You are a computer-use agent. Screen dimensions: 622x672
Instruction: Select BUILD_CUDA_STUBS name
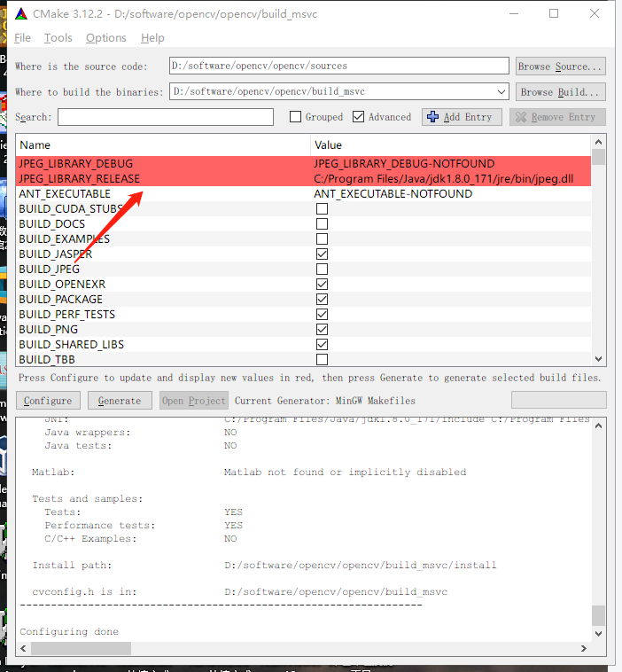coord(71,208)
